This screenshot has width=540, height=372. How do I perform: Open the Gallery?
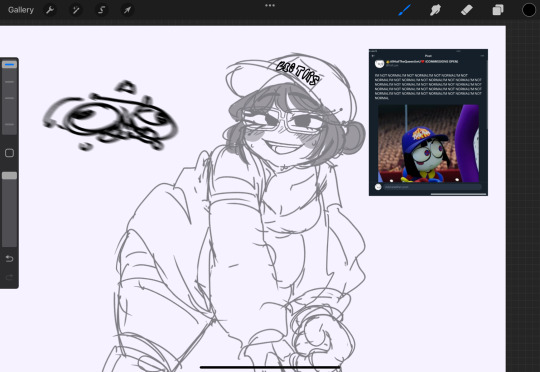[x=21, y=10]
